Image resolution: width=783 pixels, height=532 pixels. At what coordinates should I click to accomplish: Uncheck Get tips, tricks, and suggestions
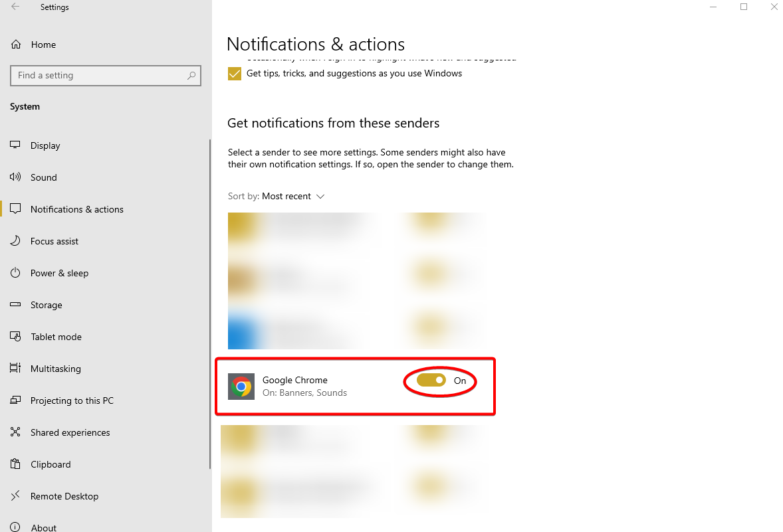tap(234, 74)
